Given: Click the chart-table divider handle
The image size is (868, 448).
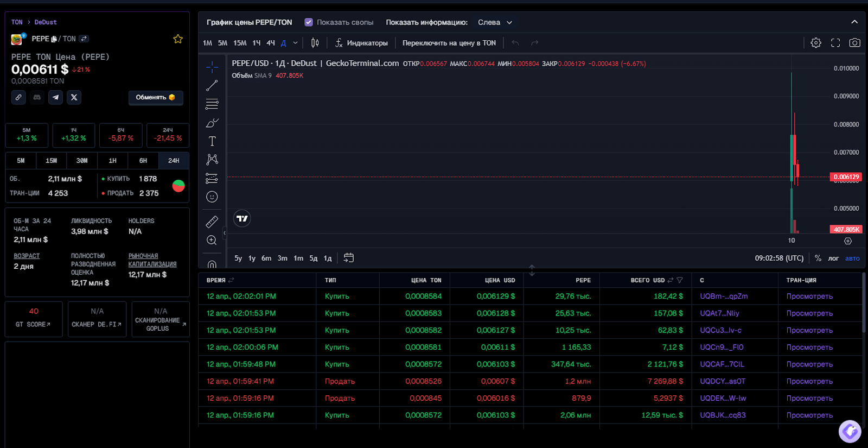Looking at the screenshot, I should click(532, 270).
